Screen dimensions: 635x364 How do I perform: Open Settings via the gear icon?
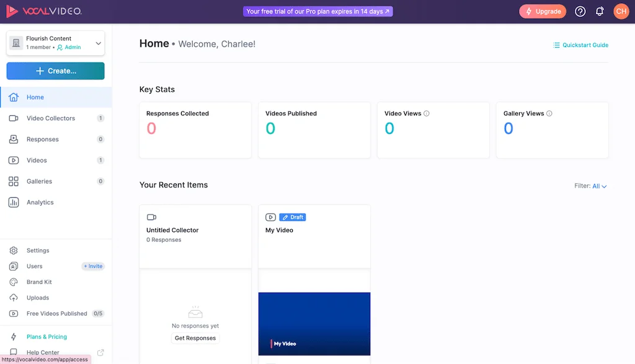coord(37,250)
